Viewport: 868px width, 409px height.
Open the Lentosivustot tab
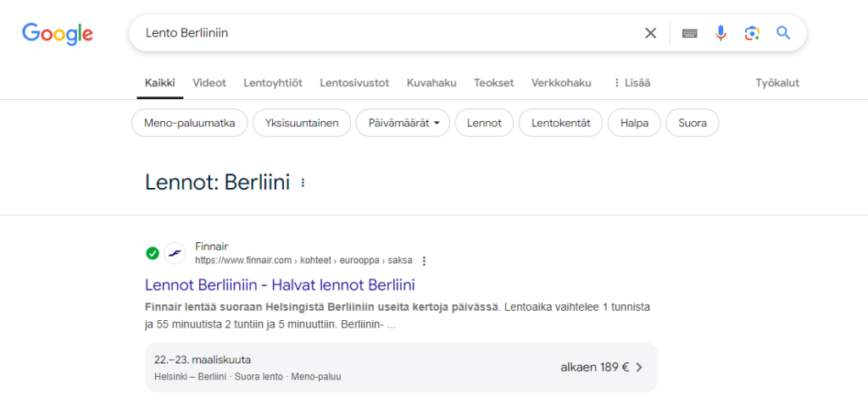[354, 83]
